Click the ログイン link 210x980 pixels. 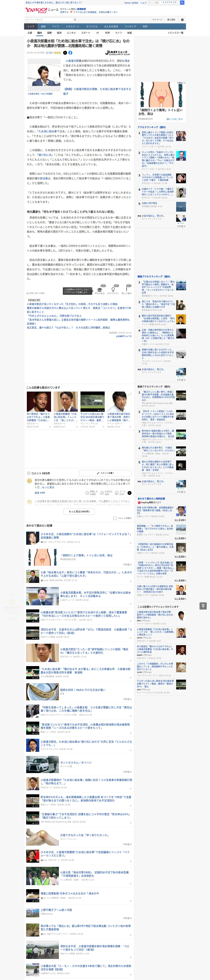point(64,12)
